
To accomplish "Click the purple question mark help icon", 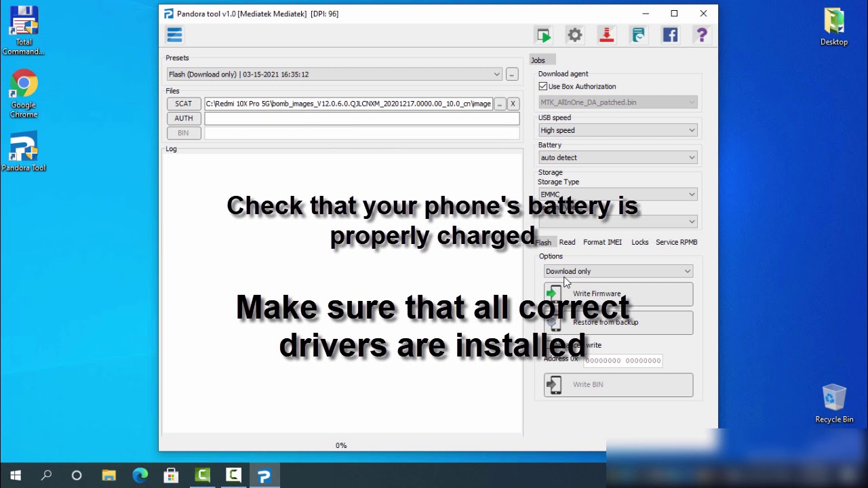I will pos(702,35).
